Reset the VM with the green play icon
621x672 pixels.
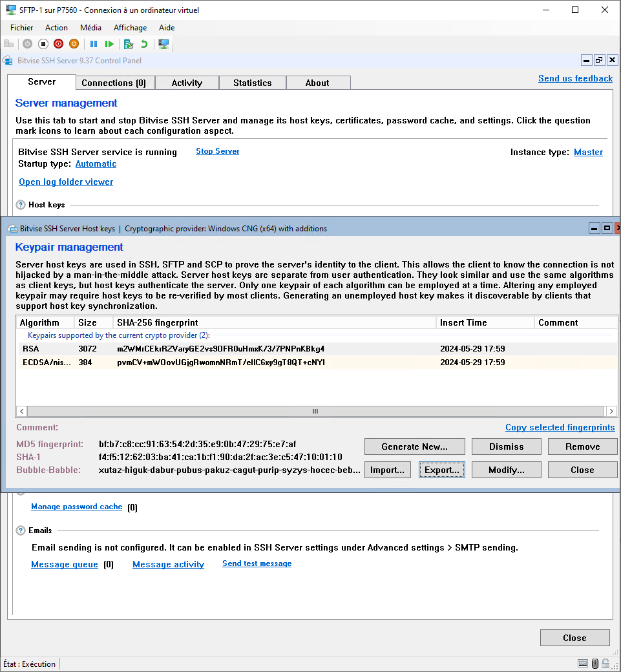[x=109, y=44]
